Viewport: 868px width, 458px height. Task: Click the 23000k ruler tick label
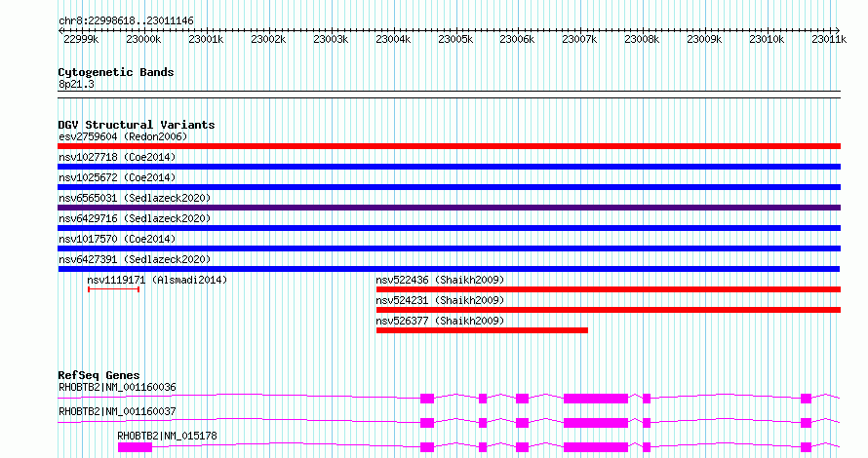143,39
